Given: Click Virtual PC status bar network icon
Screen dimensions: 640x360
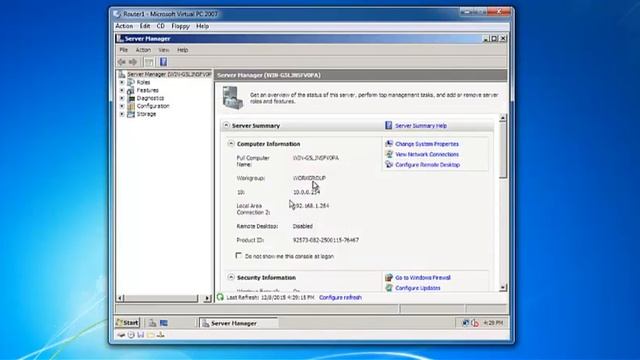Looking at the screenshot, I should pyautogui.click(x=161, y=335).
